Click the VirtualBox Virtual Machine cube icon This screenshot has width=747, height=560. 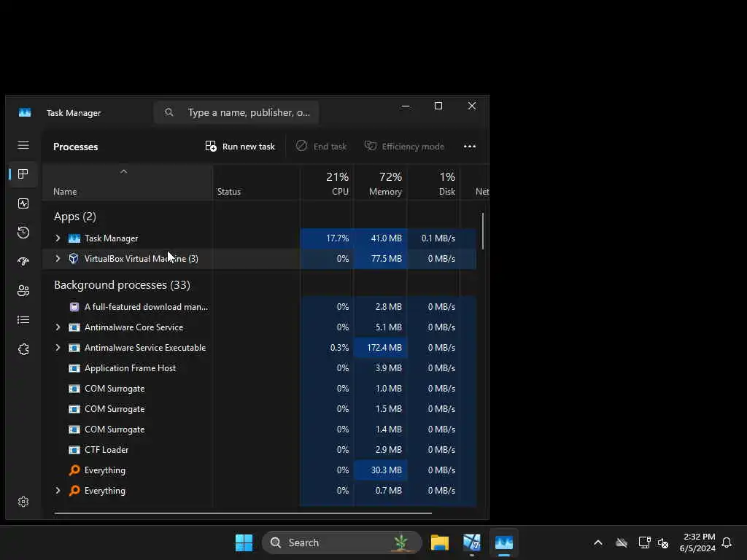pyautogui.click(x=74, y=259)
